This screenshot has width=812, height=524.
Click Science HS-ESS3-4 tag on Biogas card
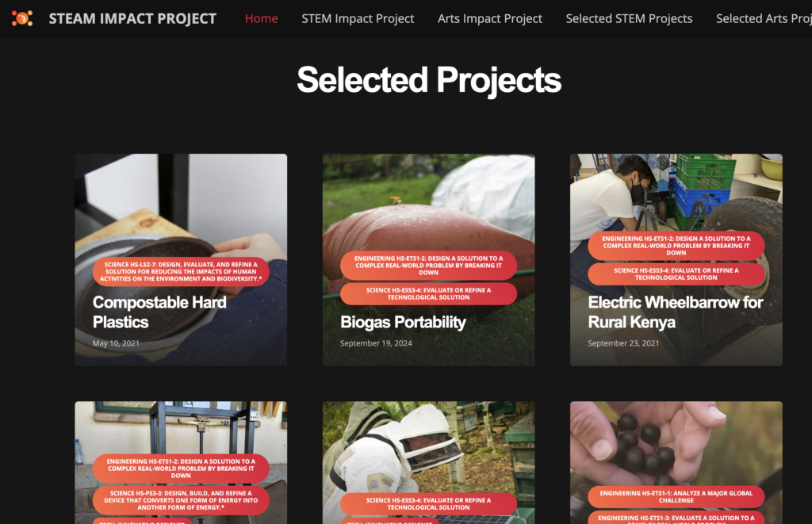point(428,293)
